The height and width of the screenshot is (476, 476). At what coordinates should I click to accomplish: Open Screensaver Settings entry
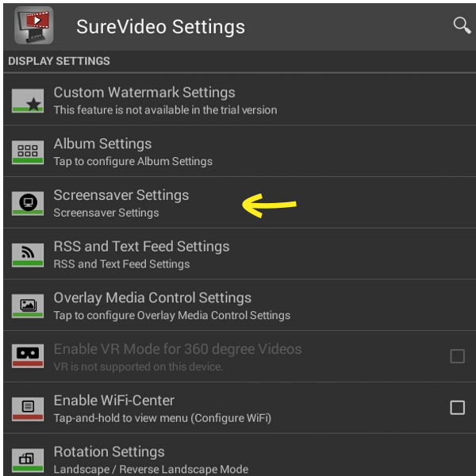[240, 202]
